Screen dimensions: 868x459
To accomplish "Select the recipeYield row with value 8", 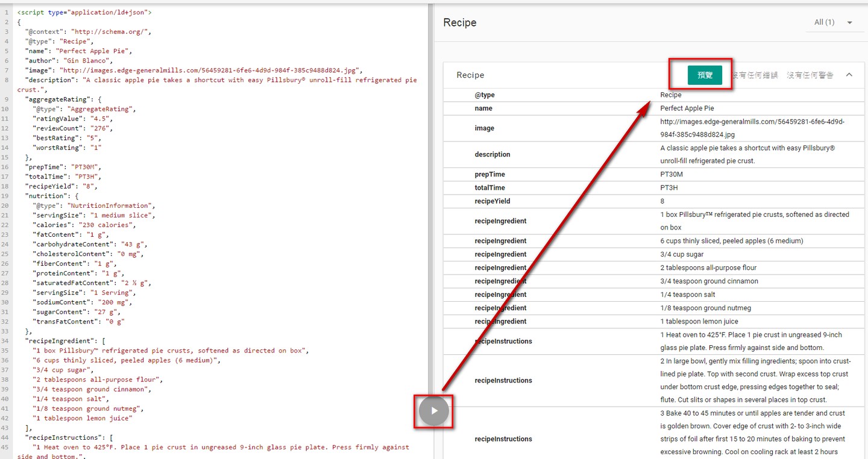I will (x=653, y=201).
